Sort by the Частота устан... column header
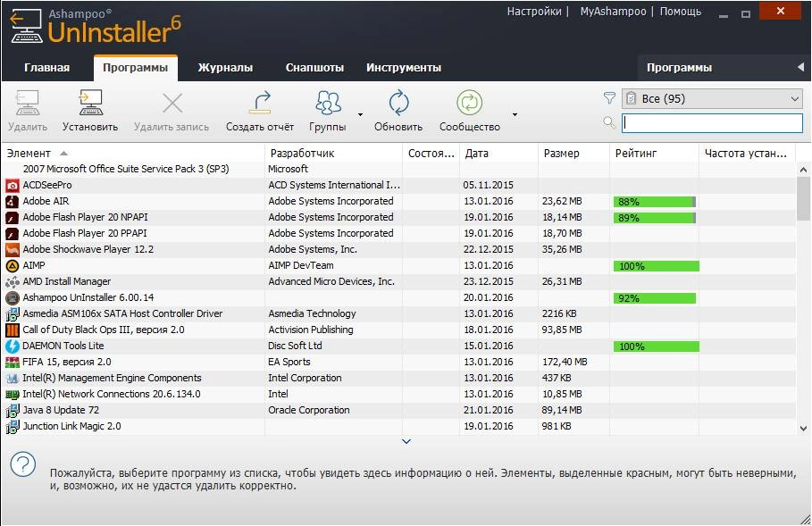The width and height of the screenshot is (812, 526). [748, 154]
